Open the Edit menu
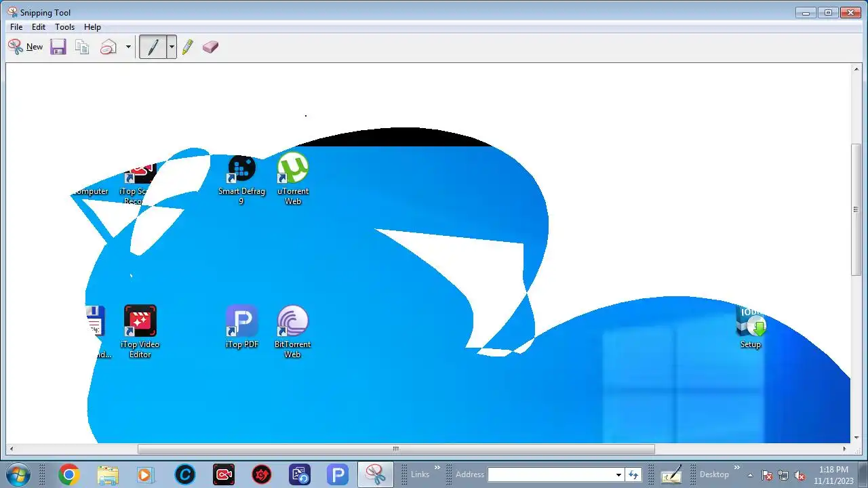This screenshot has height=488, width=868. click(x=39, y=27)
